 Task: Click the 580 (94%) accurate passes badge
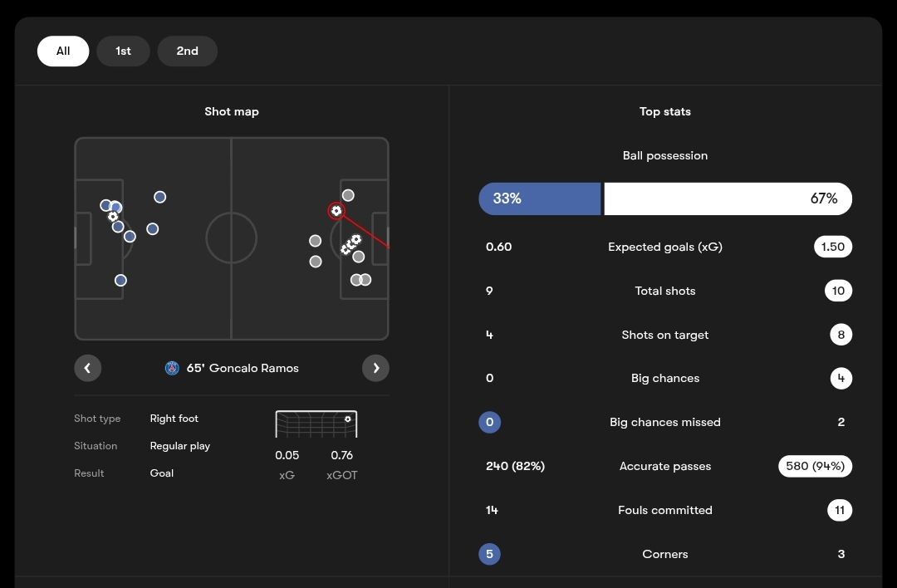click(815, 466)
